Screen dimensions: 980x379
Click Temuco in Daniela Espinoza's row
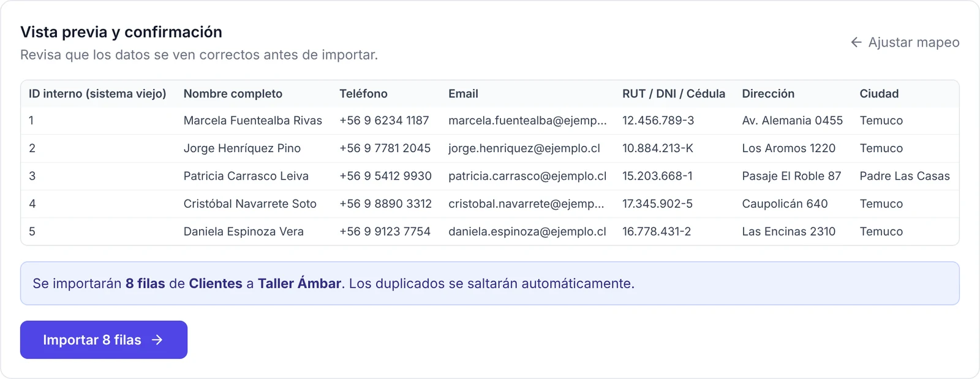click(881, 231)
